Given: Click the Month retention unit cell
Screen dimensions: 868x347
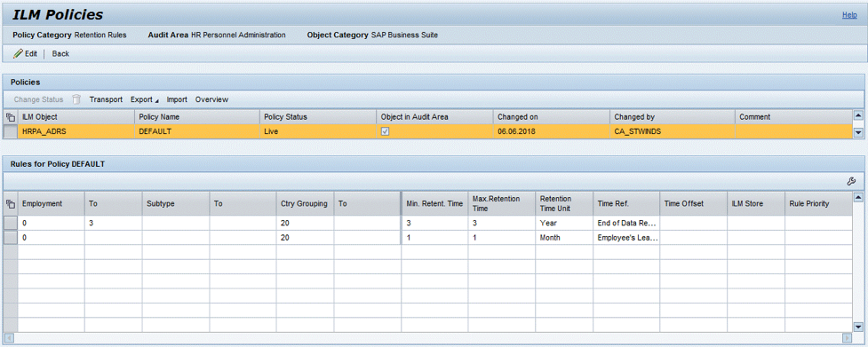Looking at the screenshot, I should (x=564, y=238).
